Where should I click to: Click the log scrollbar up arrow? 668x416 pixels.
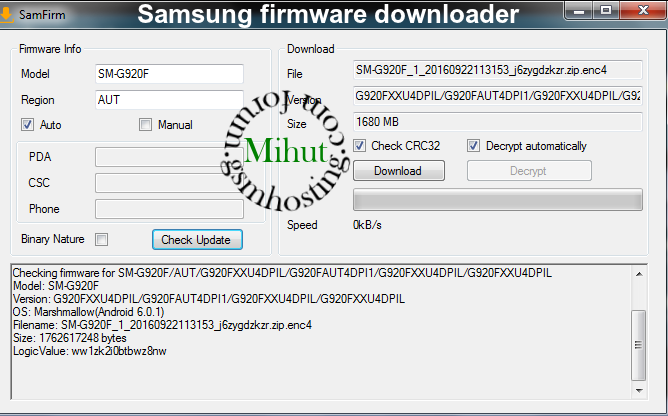pos(639,274)
